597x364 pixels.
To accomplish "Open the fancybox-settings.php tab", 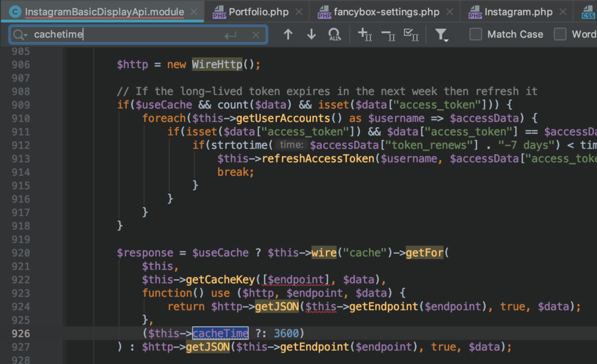I will tap(386, 12).
